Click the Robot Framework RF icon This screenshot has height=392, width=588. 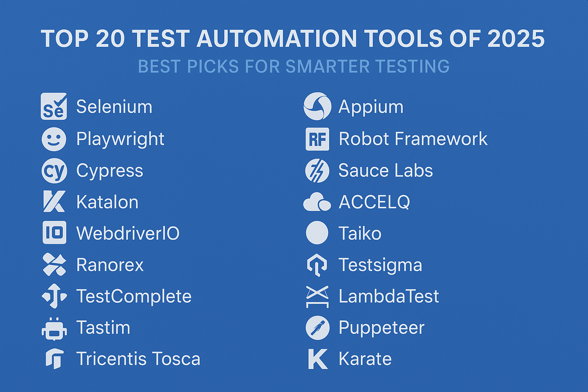click(317, 139)
